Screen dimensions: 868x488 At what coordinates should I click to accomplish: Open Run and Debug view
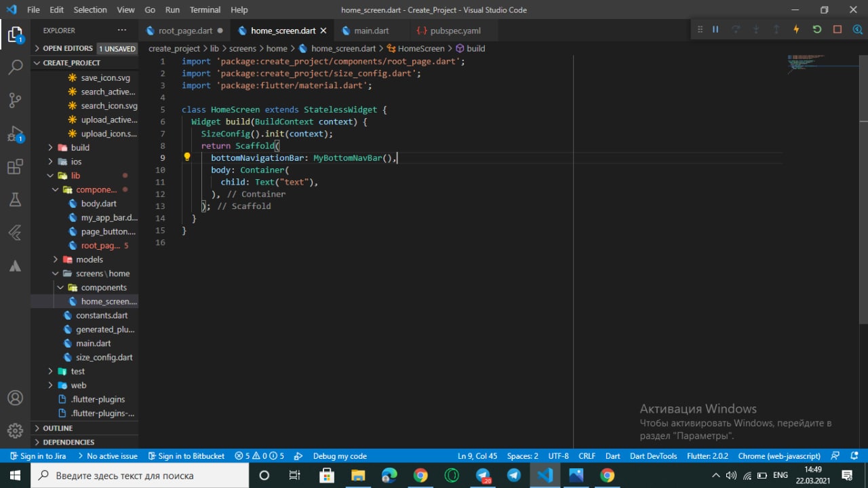[x=15, y=134]
